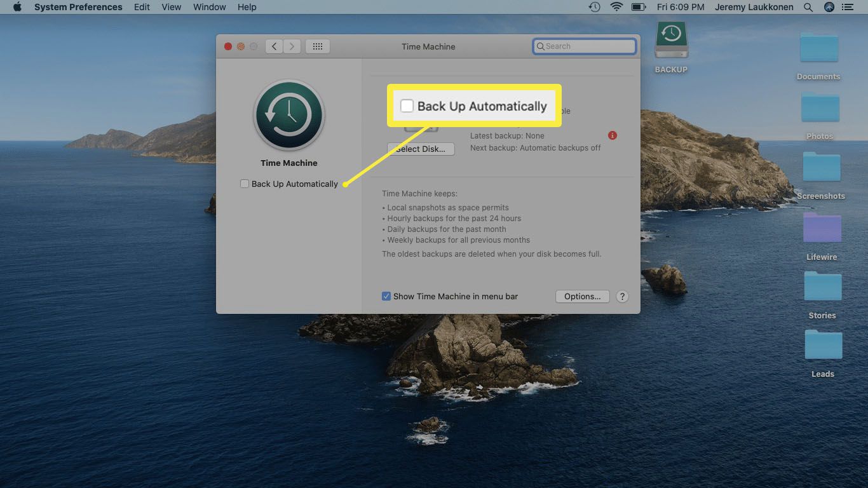Open the Fri 6:09 PM clock

pyautogui.click(x=681, y=7)
